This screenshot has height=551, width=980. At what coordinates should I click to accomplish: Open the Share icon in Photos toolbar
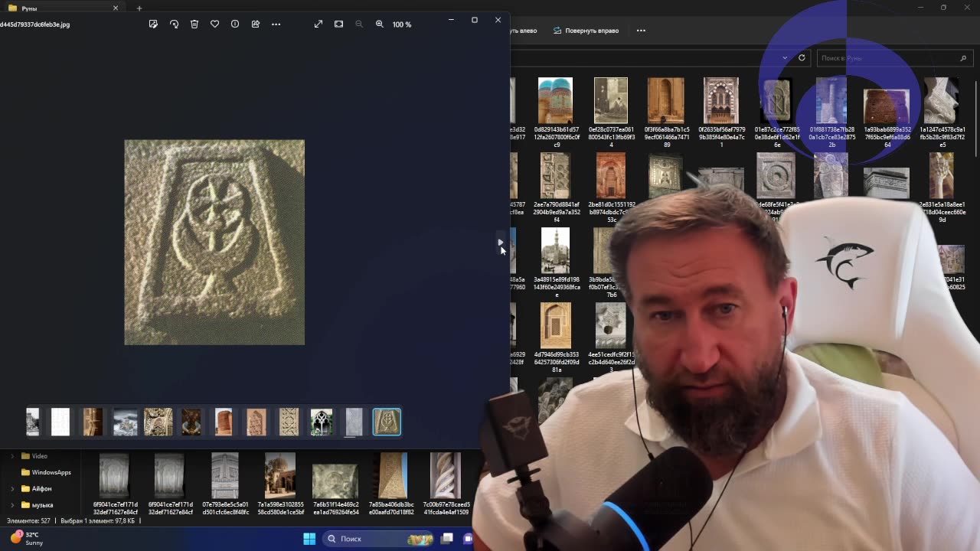tap(256, 24)
